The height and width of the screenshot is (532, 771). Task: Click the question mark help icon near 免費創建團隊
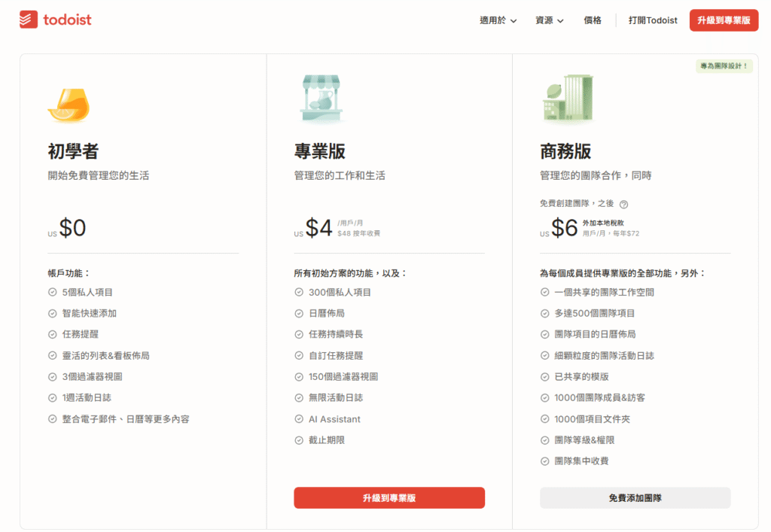(623, 204)
